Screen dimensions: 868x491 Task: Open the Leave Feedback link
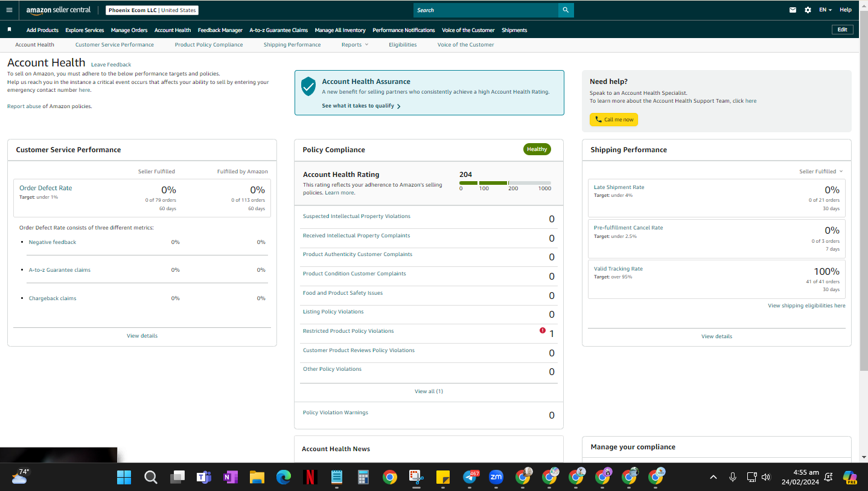(x=111, y=65)
